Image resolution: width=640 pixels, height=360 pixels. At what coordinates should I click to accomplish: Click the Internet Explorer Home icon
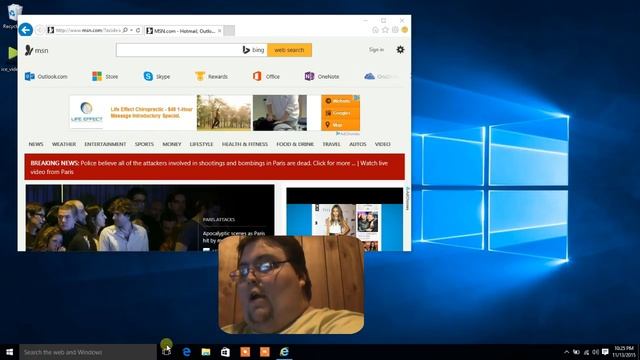[376, 30]
